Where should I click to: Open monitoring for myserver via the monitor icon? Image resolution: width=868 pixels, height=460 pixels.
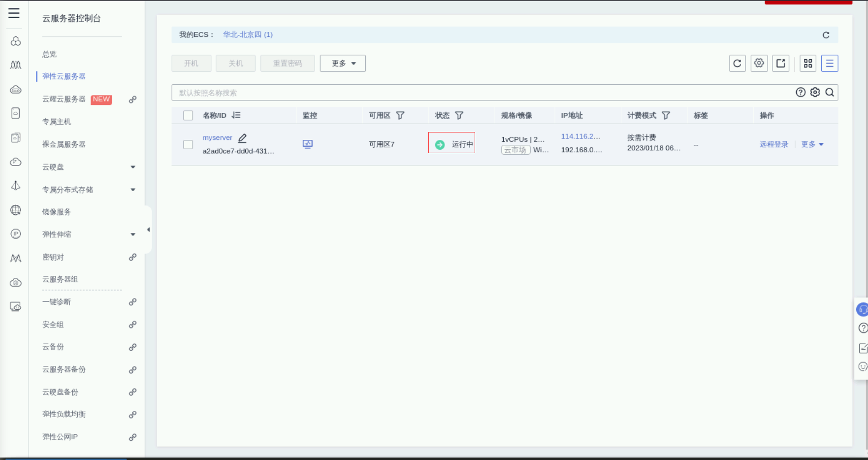point(308,144)
